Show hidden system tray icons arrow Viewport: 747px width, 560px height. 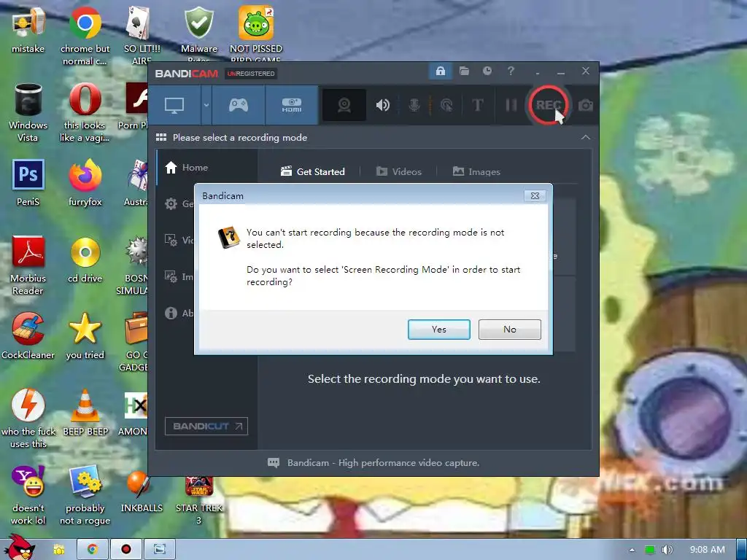point(632,550)
